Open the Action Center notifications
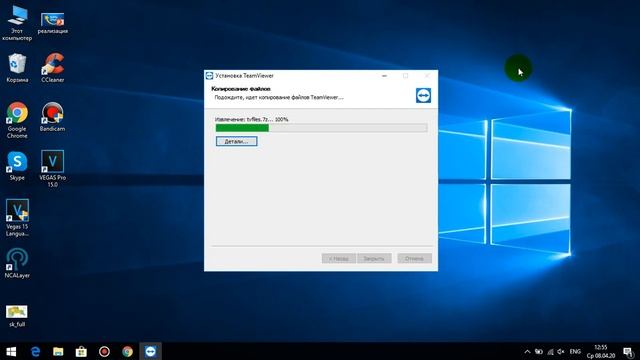The image size is (640, 360). [x=629, y=351]
